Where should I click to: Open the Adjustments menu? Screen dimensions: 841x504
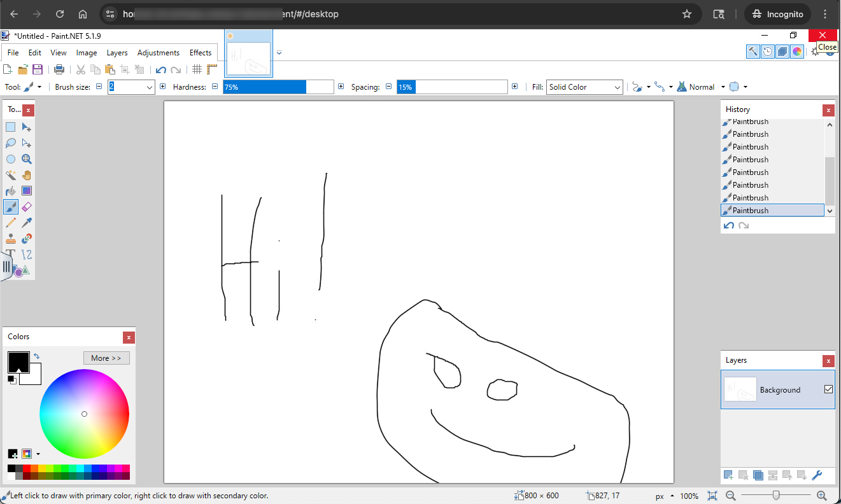[159, 53]
